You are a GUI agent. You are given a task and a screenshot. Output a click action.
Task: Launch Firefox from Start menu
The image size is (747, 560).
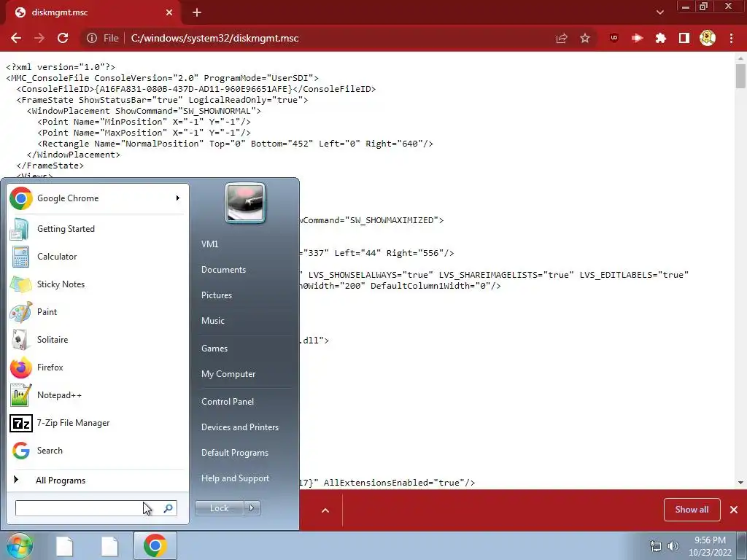(x=98, y=367)
